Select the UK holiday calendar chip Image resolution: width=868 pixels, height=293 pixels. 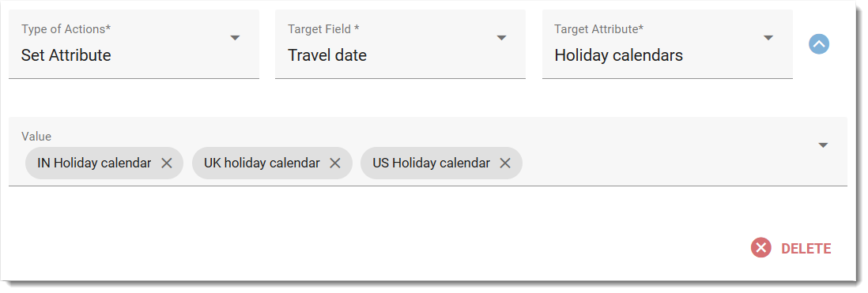pos(262,163)
